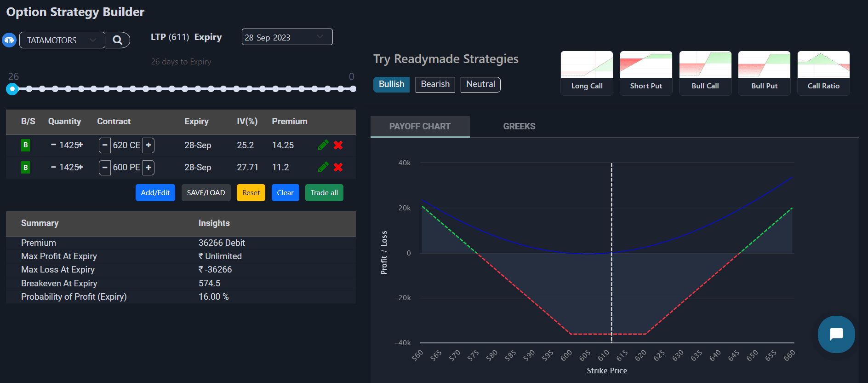
Task: Remove the 600 PE leg with red X
Action: (338, 167)
